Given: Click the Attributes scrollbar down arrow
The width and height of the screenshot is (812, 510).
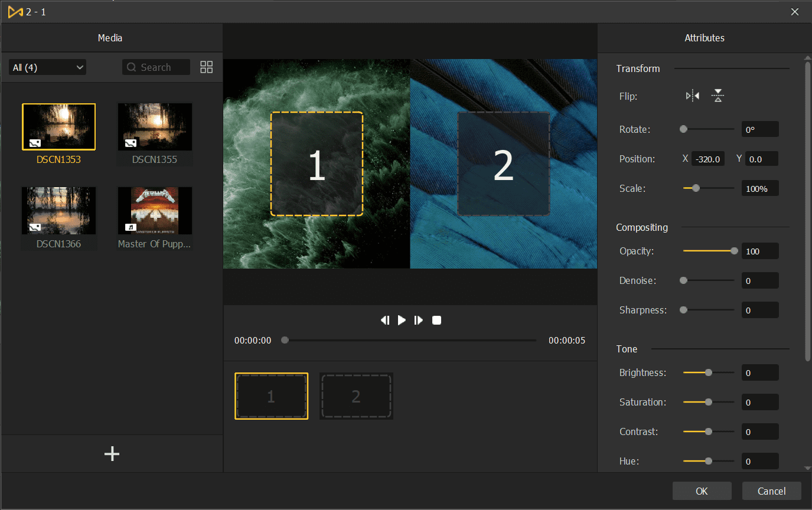Looking at the screenshot, I should coord(808,468).
